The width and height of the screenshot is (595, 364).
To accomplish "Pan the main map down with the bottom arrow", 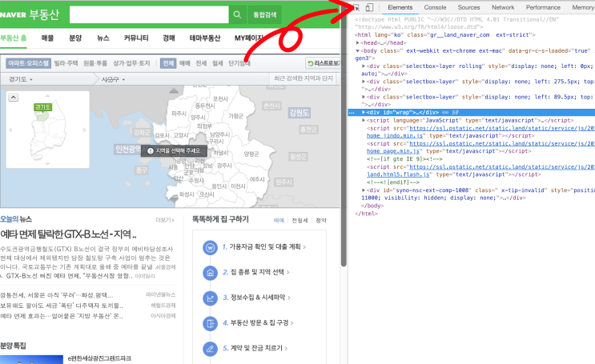I will pyautogui.click(x=174, y=198).
